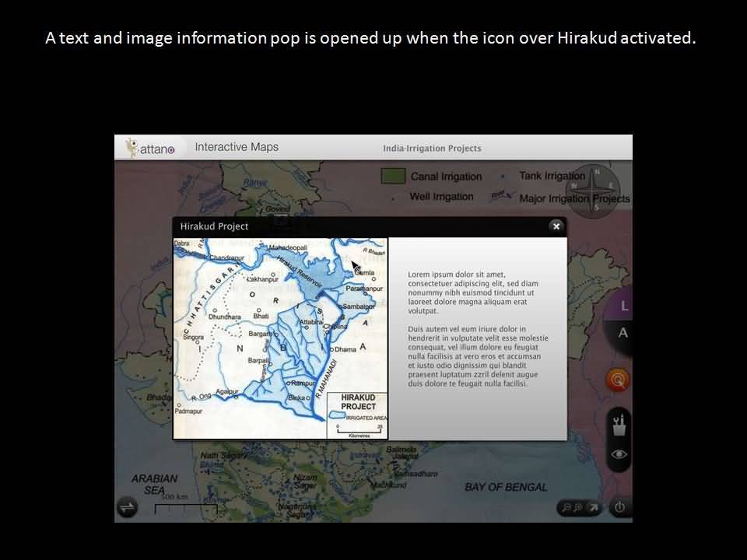Image resolution: width=747 pixels, height=560 pixels.
Task: Click the Interactive Maps header label
Action: 236,147
